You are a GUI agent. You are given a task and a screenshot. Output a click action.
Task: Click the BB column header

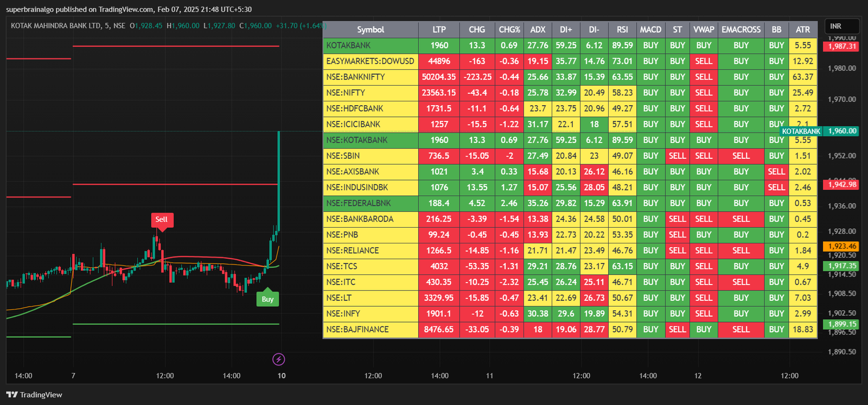(776, 30)
